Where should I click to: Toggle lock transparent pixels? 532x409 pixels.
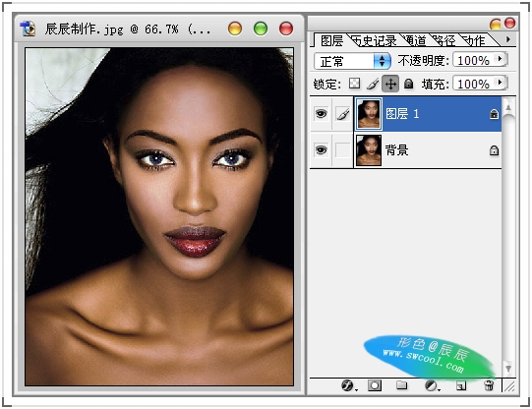coord(355,84)
